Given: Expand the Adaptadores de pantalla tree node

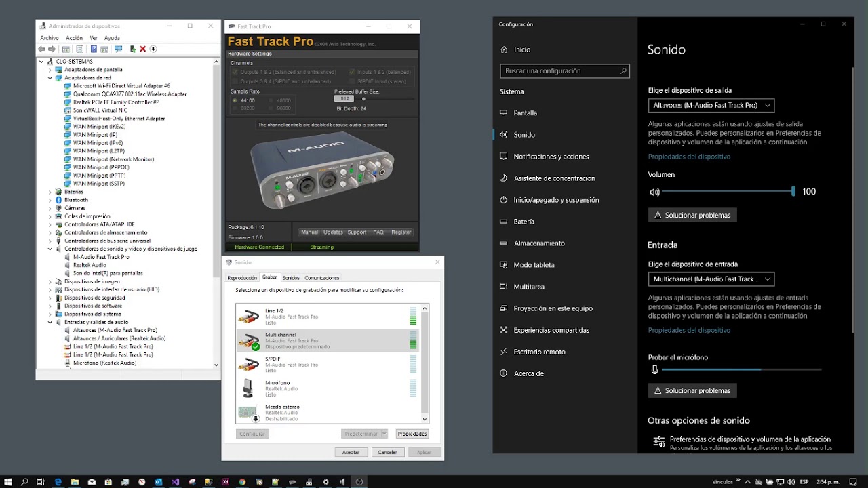Looking at the screenshot, I should [50, 70].
